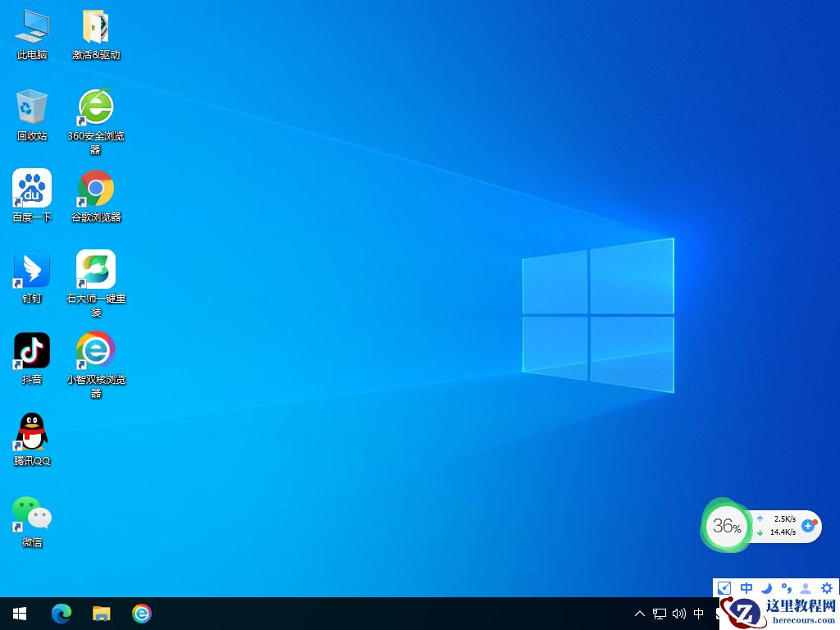Expand the hidden system tray icons
The height and width of the screenshot is (630, 840).
coord(640,614)
